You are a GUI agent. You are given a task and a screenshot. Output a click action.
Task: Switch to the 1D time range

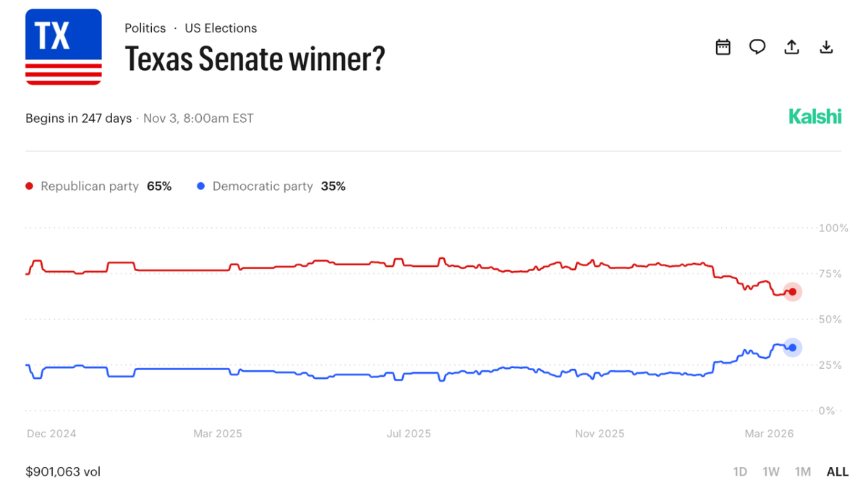click(x=740, y=471)
